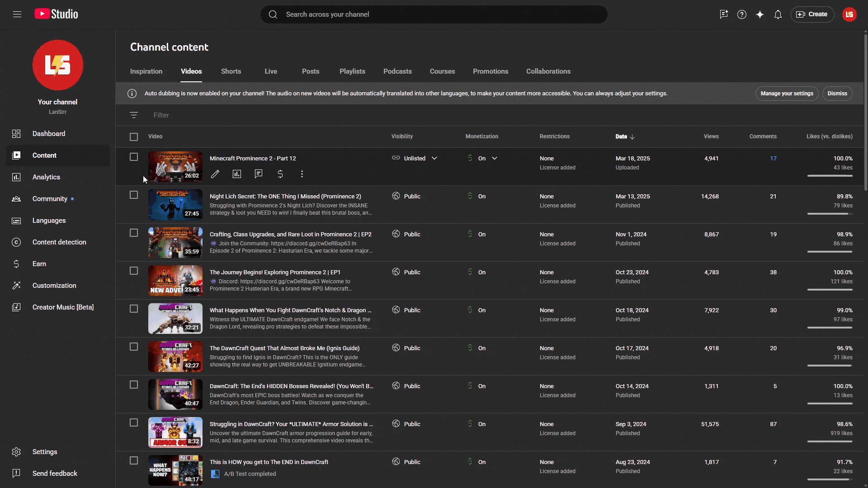
Task: Open comments icon on Part 12 row
Action: (259, 174)
